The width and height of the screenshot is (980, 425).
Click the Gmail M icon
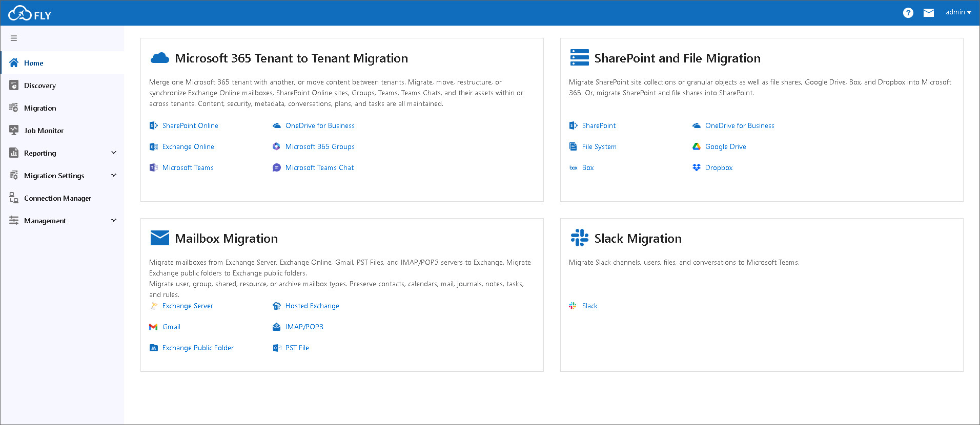pyautogui.click(x=153, y=327)
